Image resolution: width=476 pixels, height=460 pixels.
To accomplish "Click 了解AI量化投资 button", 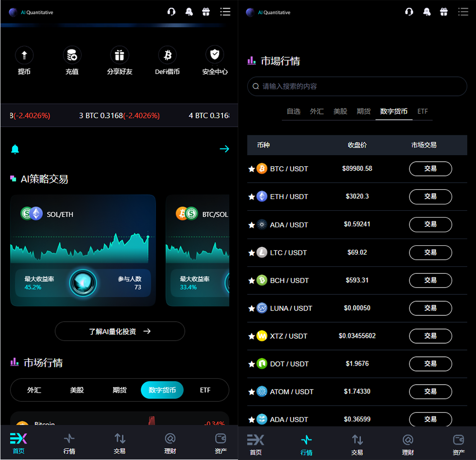I will click(x=120, y=331).
